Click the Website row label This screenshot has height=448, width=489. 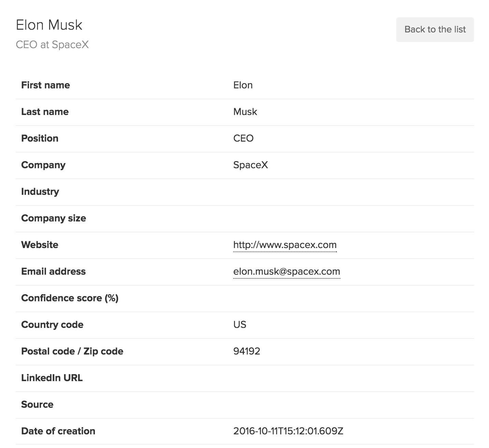[x=40, y=245]
